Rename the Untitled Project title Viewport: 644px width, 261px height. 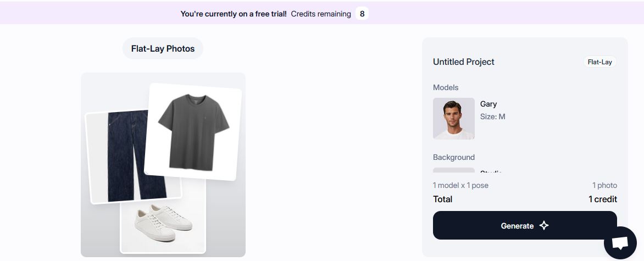[x=463, y=62]
